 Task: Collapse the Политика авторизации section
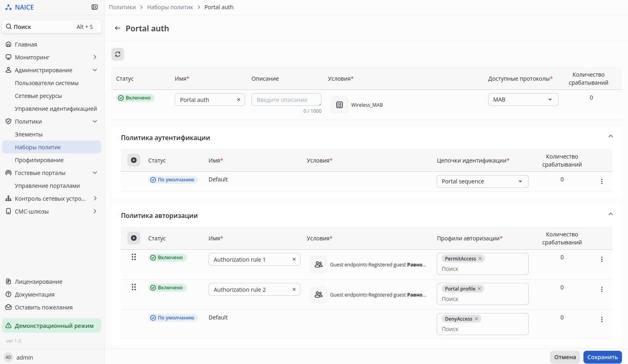pyautogui.click(x=610, y=214)
